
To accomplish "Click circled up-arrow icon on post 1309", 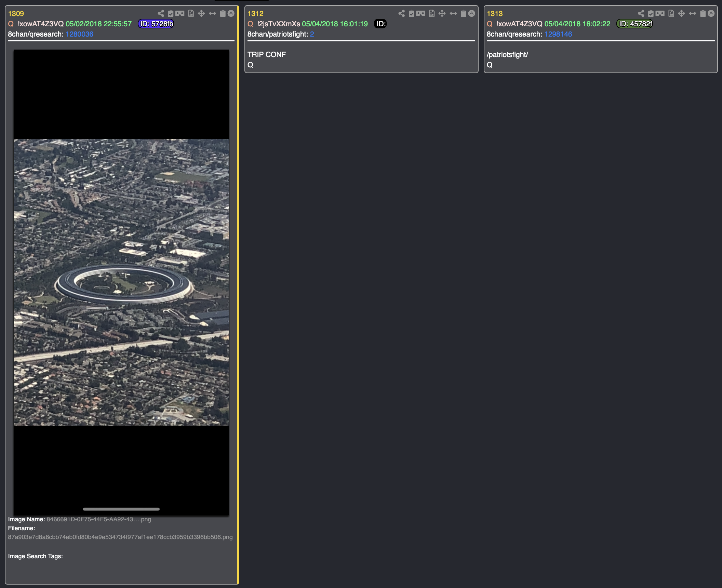I will click(x=231, y=14).
